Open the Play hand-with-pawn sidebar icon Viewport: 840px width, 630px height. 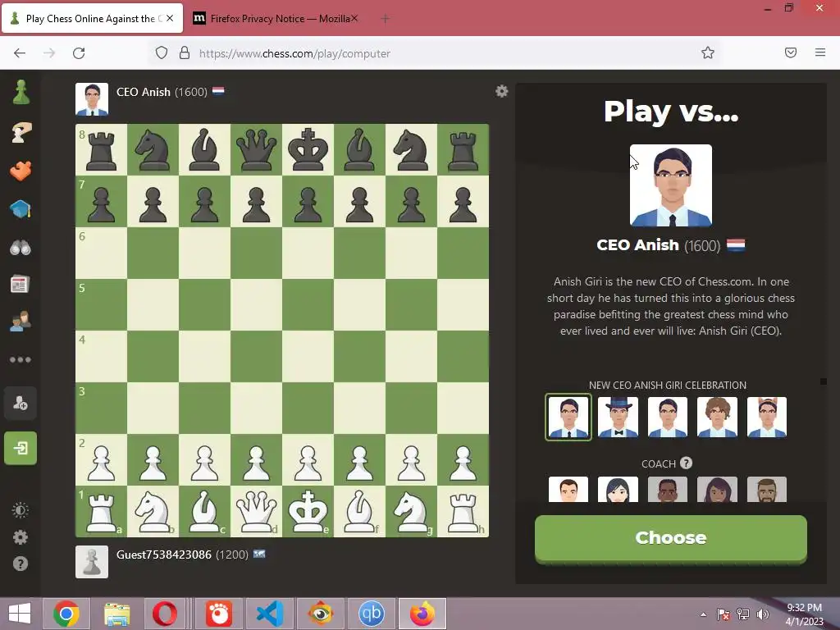21,132
